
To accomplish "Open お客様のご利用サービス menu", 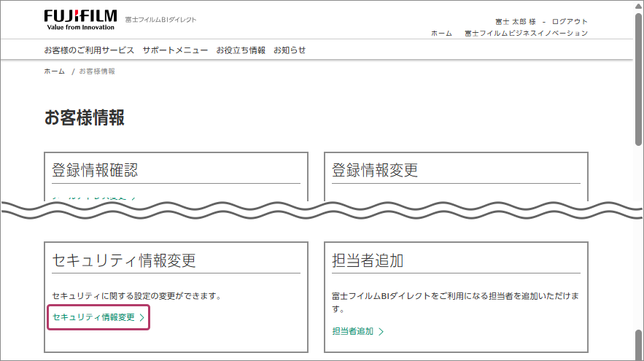I will point(89,50).
